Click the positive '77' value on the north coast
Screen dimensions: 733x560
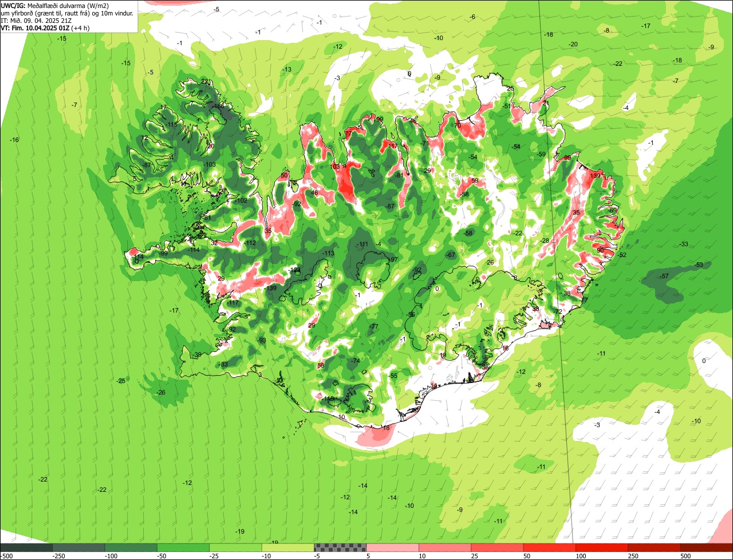coord(348,133)
